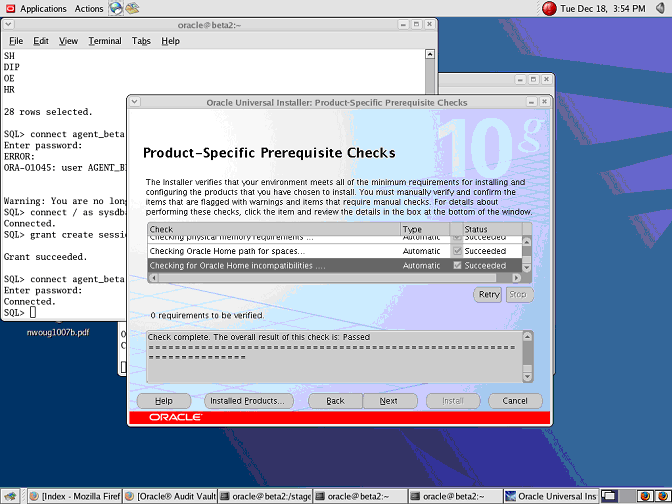Click Next to proceed in the installer
This screenshot has height=504, width=672.
tap(389, 401)
